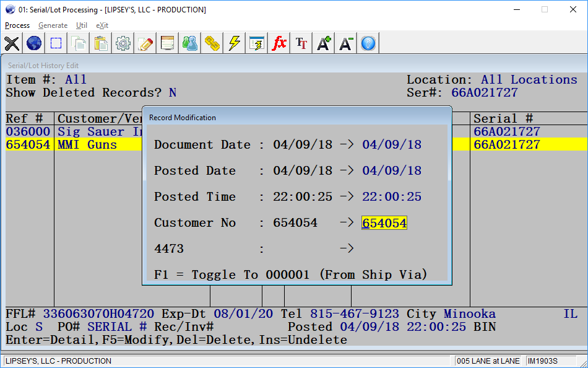Click the black X cancel toolbar icon

[x=12, y=43]
